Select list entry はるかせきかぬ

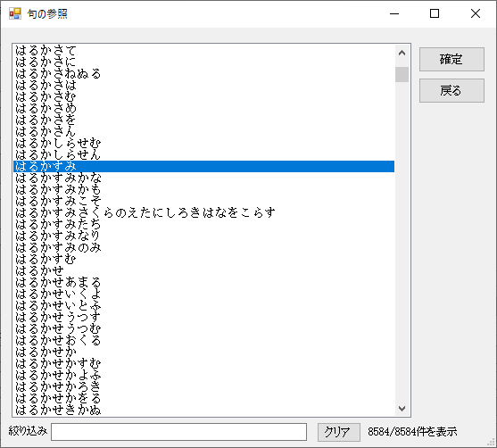[204, 410]
